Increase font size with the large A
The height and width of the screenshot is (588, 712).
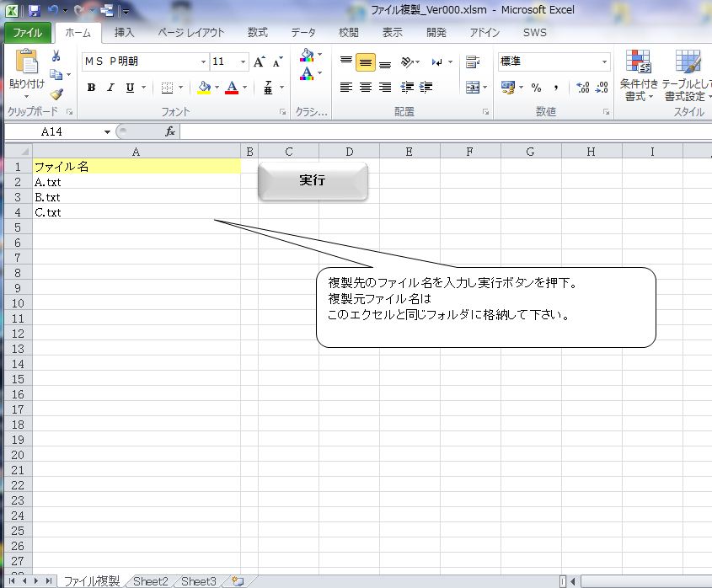point(260,61)
